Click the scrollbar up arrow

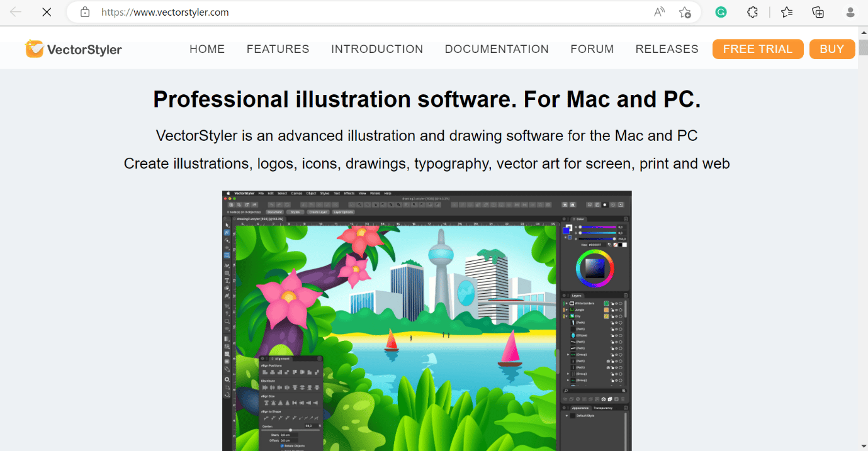(863, 33)
